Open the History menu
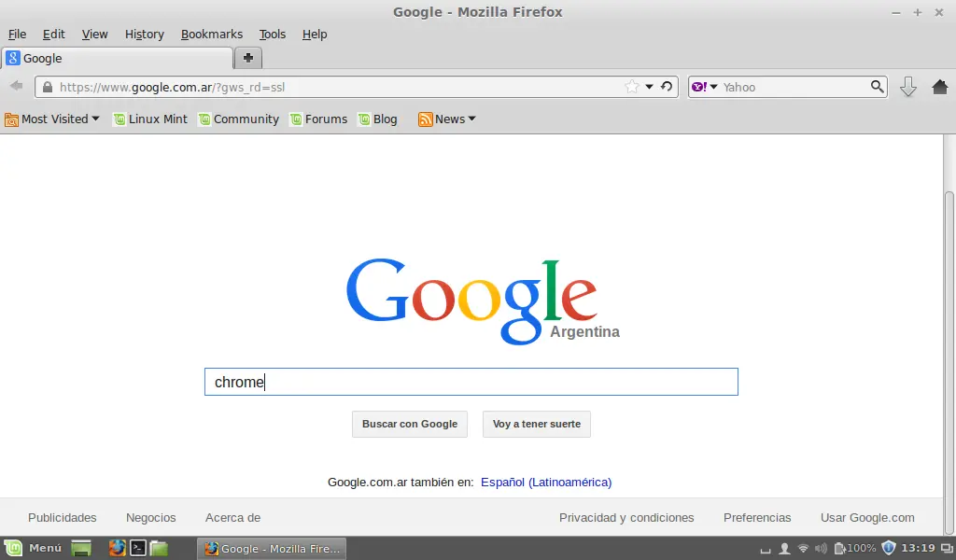Image resolution: width=956 pixels, height=560 pixels. (145, 35)
